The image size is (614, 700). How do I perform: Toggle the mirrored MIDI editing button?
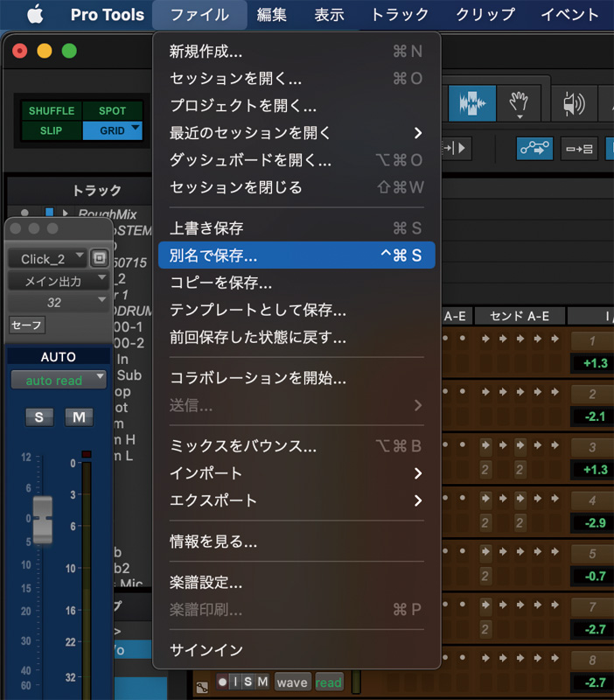(x=579, y=148)
